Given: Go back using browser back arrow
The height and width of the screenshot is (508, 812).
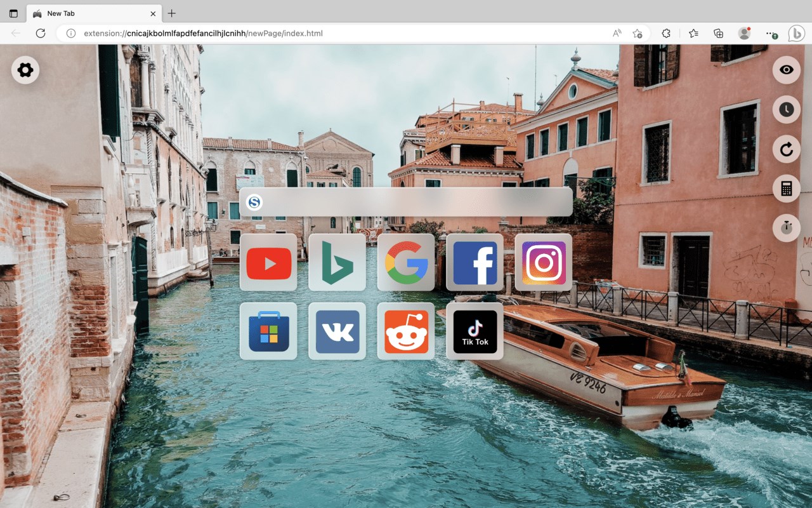Looking at the screenshot, I should 15,33.
